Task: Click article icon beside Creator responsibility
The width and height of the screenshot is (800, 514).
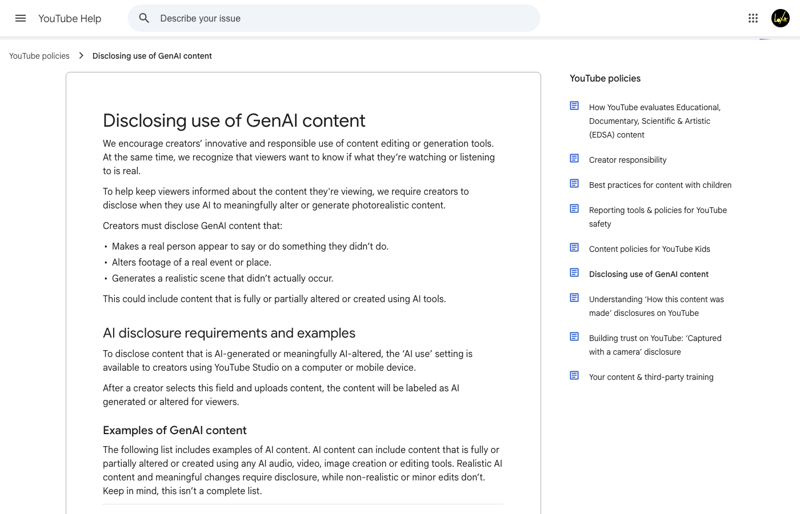Action: pos(574,158)
